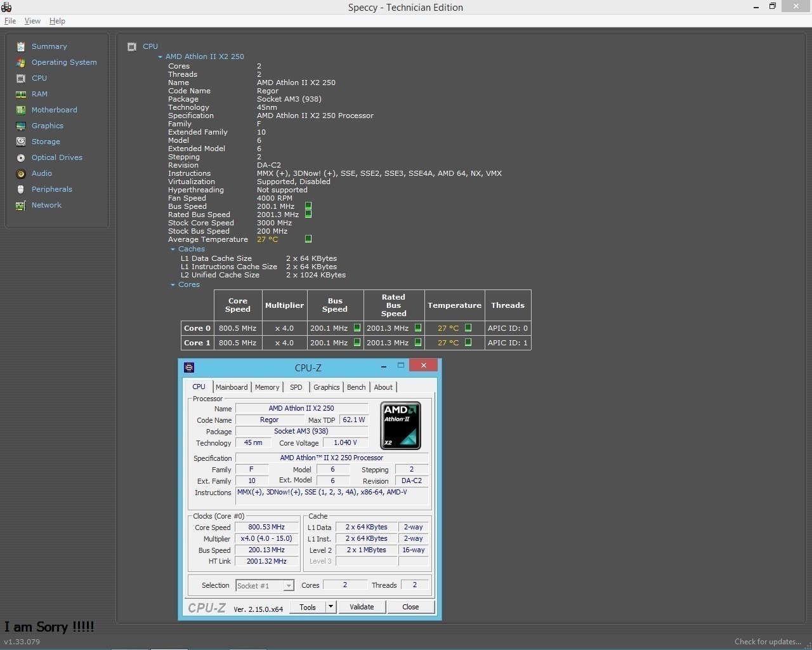
Task: Open the View menu
Action: (x=32, y=21)
